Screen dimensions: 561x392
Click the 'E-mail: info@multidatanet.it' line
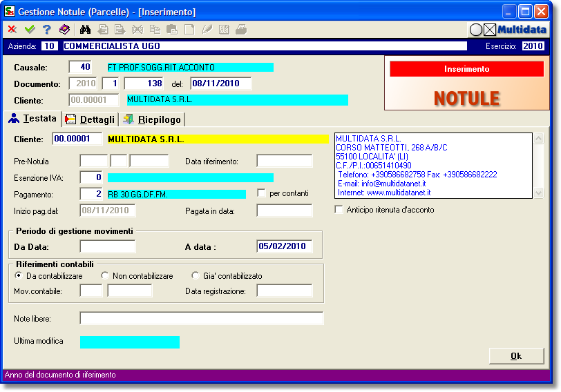pos(382,184)
